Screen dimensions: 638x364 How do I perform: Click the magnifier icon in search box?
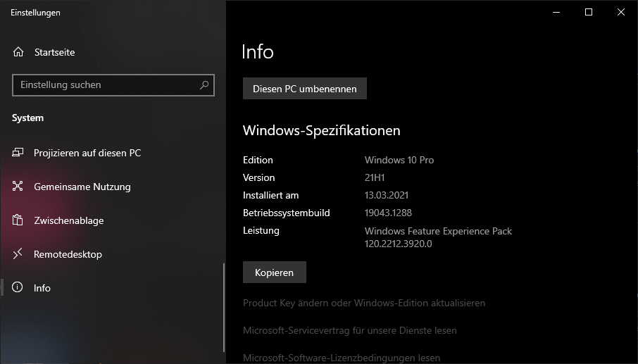204,84
